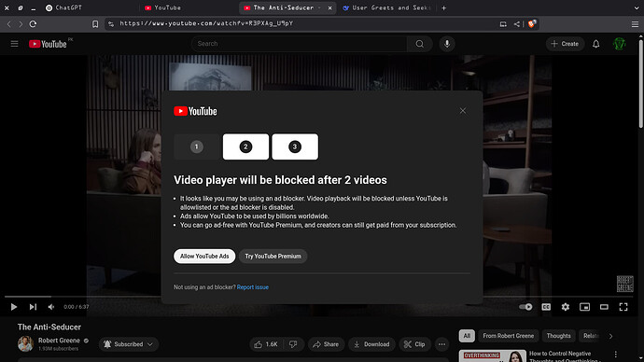
Task: Open the video settings gear
Action: (566, 307)
